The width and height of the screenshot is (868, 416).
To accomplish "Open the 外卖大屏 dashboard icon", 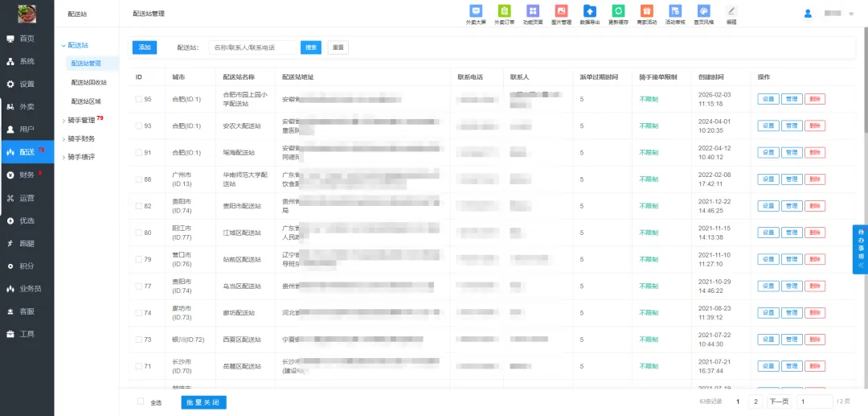I will [476, 11].
